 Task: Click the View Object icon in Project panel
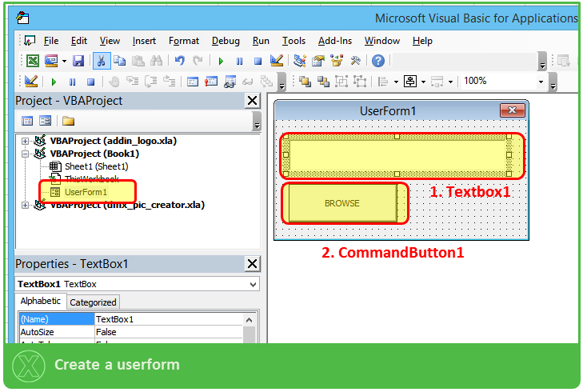pos(45,121)
